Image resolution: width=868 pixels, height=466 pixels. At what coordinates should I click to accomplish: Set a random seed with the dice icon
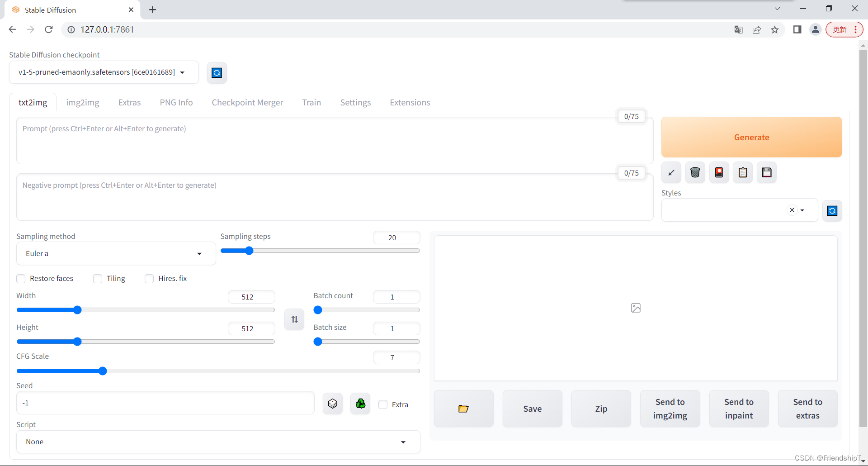tap(333, 404)
